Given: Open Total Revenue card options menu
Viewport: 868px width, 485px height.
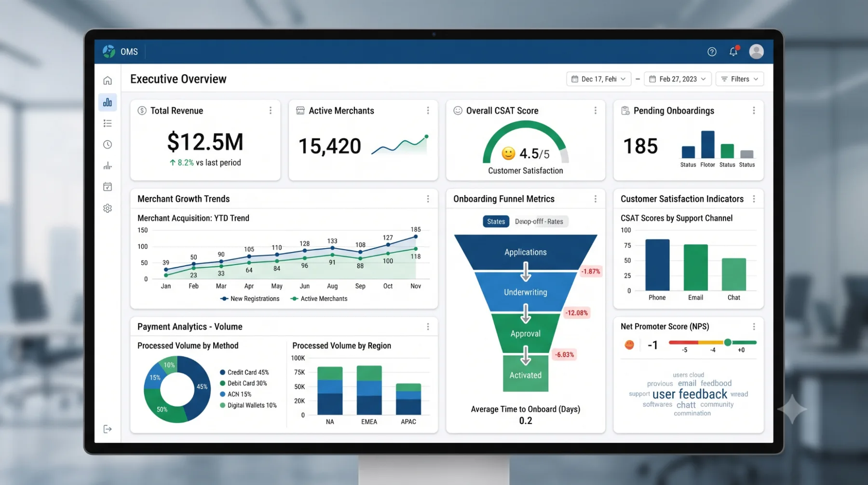Looking at the screenshot, I should click(271, 111).
